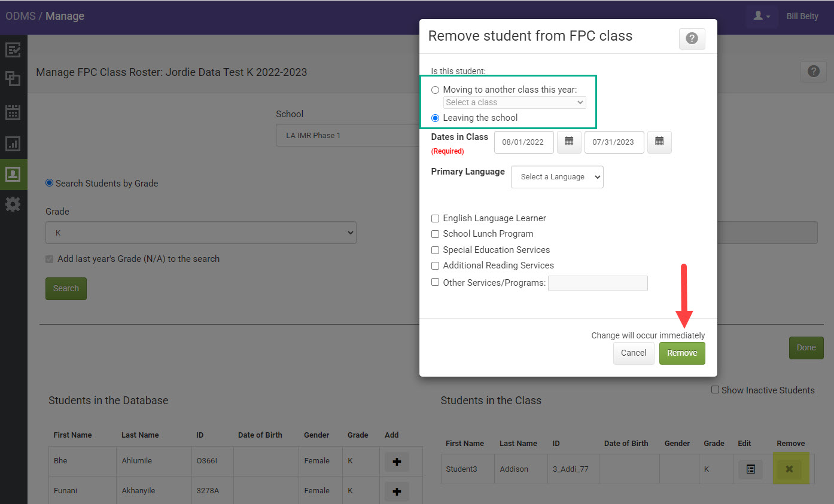
Task: Open the Select a Language dropdown
Action: (557, 177)
